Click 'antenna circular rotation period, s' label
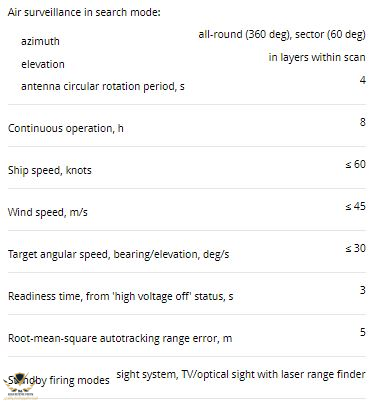This screenshot has height=401, width=376. point(103,86)
